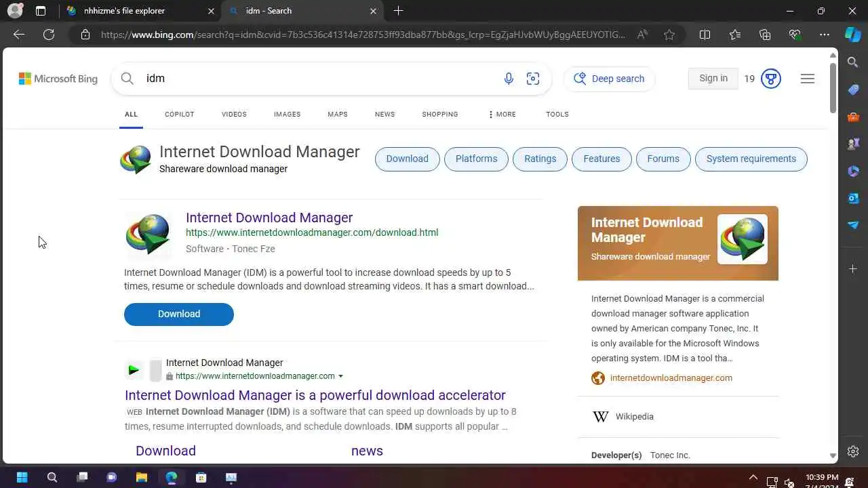View site information lock icon

[x=85, y=35]
